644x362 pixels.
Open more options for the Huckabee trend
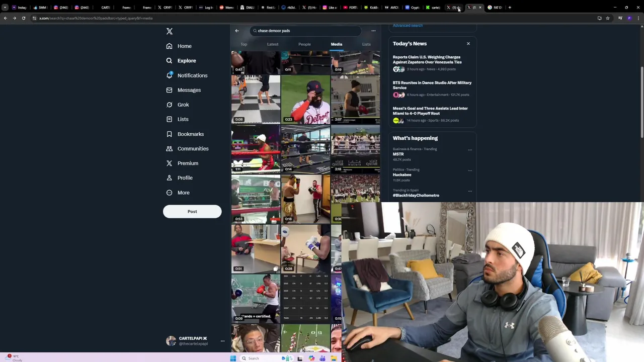click(470, 170)
